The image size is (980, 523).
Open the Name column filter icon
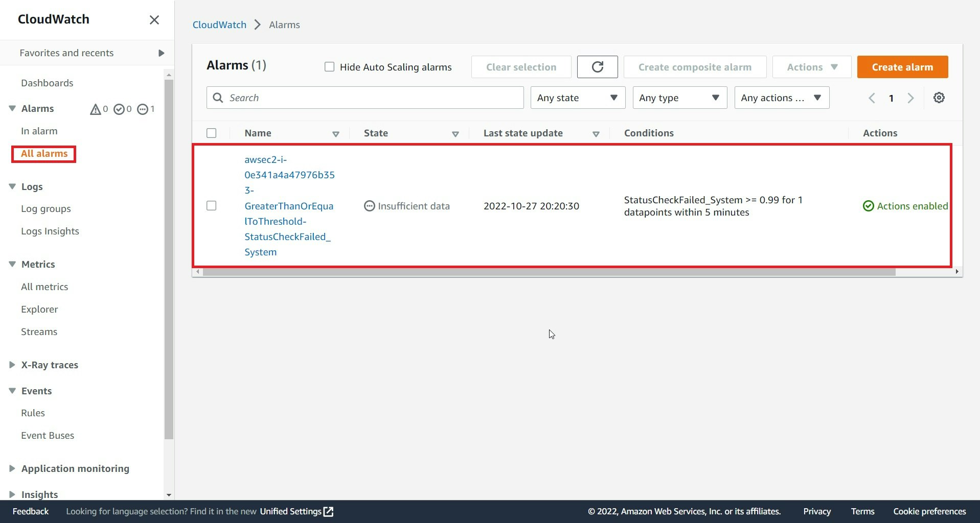(335, 134)
